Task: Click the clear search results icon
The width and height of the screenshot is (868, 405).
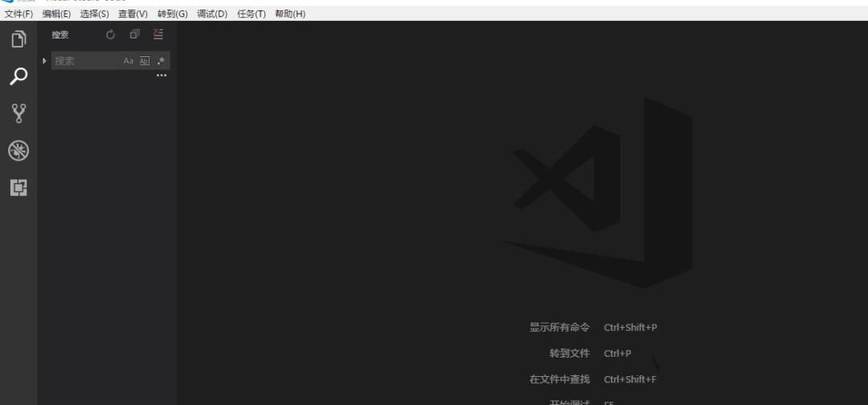Action: [x=158, y=35]
